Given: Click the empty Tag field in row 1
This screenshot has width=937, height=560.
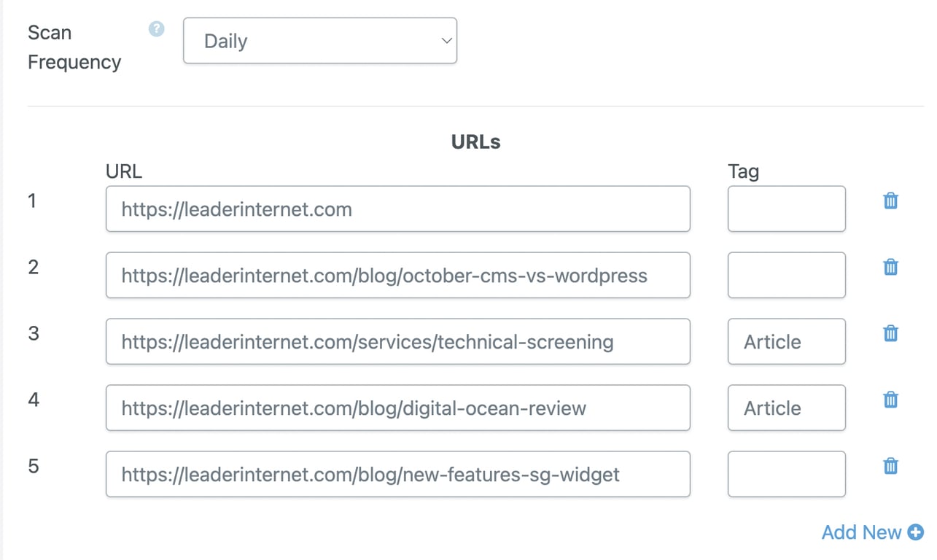Looking at the screenshot, I should pos(786,209).
